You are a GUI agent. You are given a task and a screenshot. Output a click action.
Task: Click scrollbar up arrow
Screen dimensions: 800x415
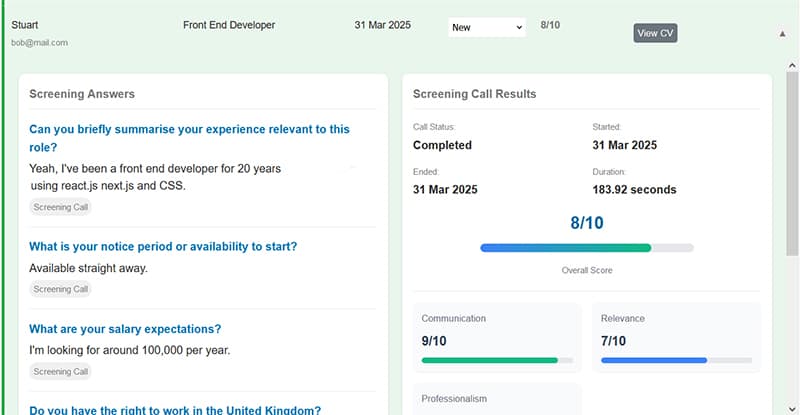pos(792,65)
